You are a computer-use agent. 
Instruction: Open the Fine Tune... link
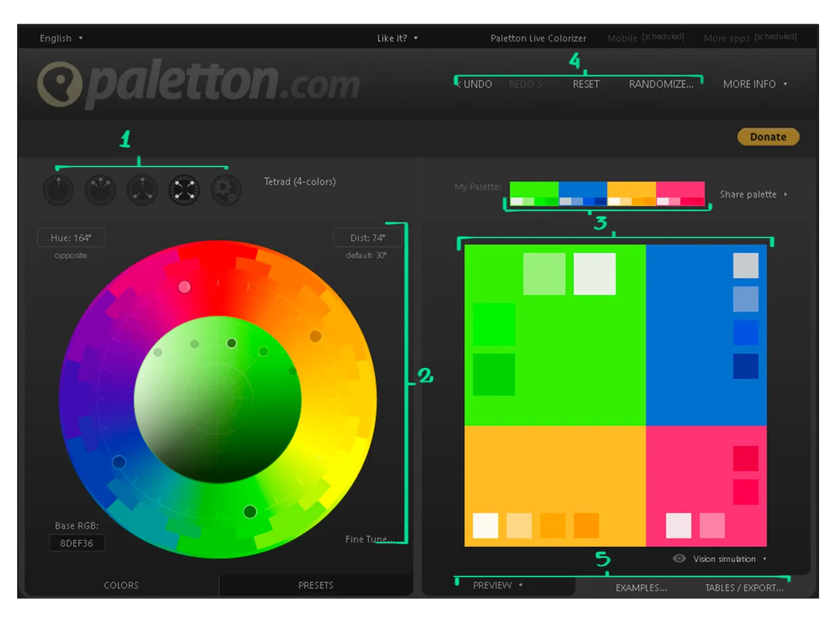coord(369,539)
